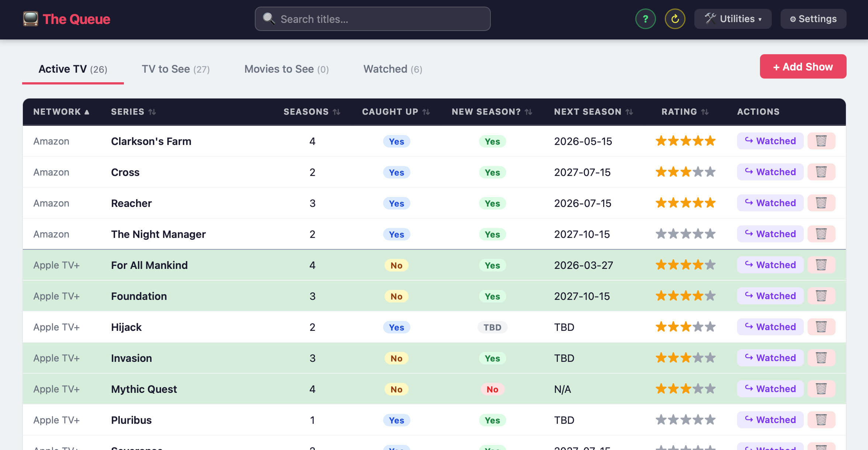Click the trash icon for Reacher
The image size is (868, 450).
[x=821, y=203]
